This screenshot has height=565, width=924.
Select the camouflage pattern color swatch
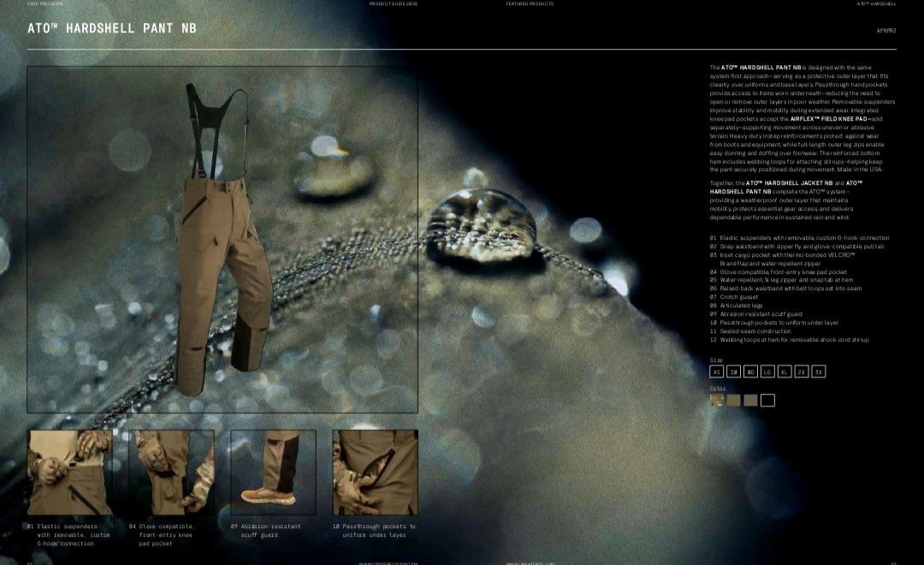pyautogui.click(x=717, y=401)
